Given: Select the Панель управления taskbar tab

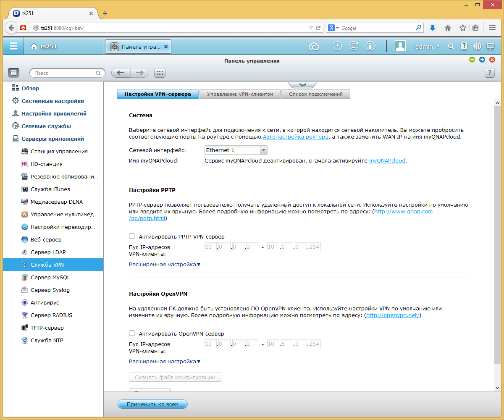Looking at the screenshot, I should 138,47.
